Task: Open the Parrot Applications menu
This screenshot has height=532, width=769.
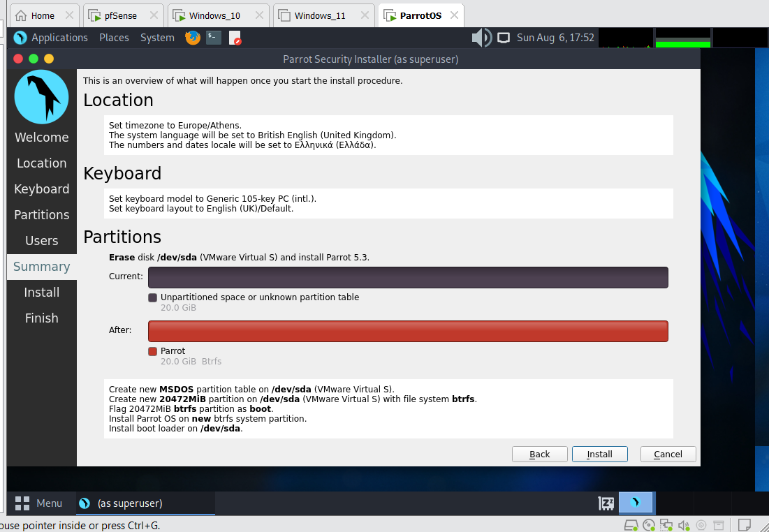Action: point(50,38)
